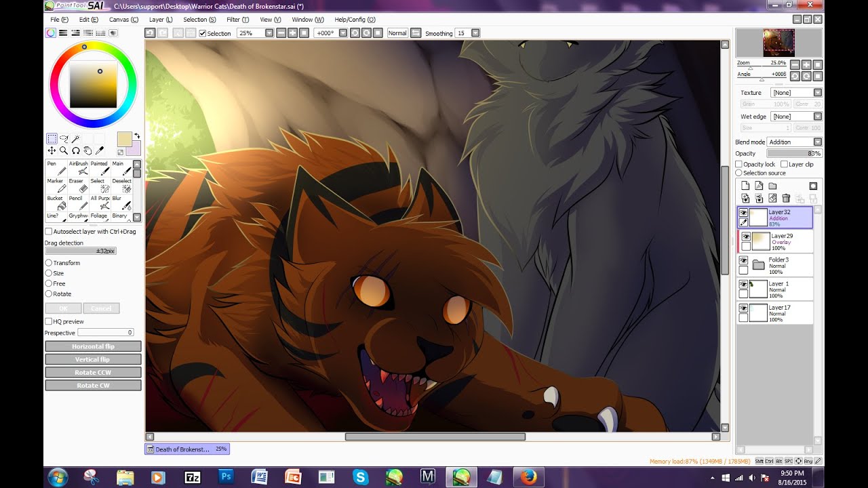Open the zoom percentage dropdown
The width and height of the screenshot is (868, 488).
click(269, 33)
